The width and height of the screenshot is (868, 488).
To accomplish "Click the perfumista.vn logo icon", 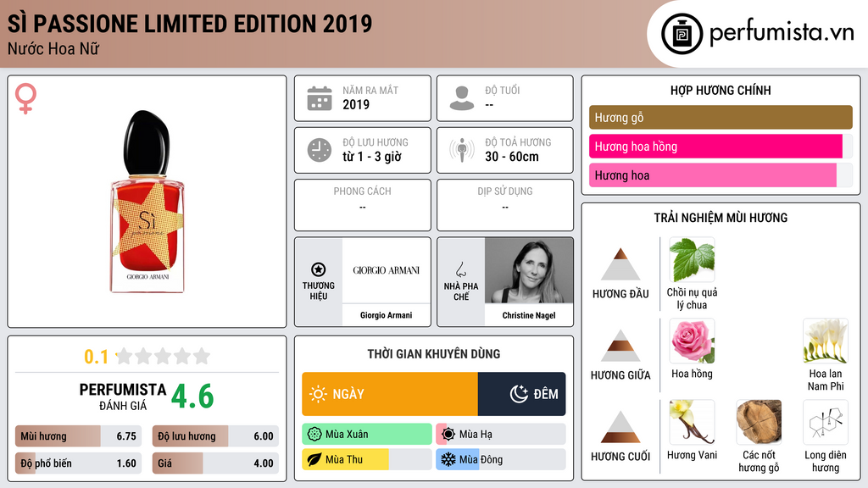I will (x=682, y=34).
